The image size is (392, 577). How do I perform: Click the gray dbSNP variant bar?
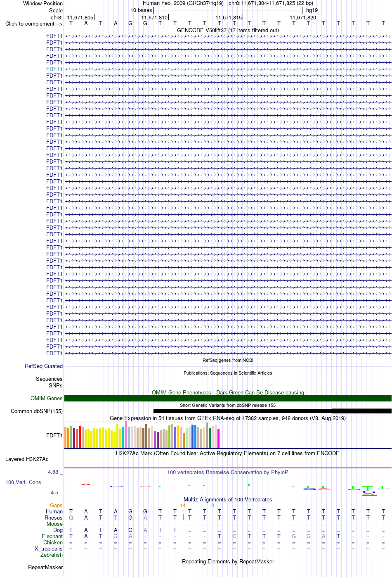click(362, 411)
